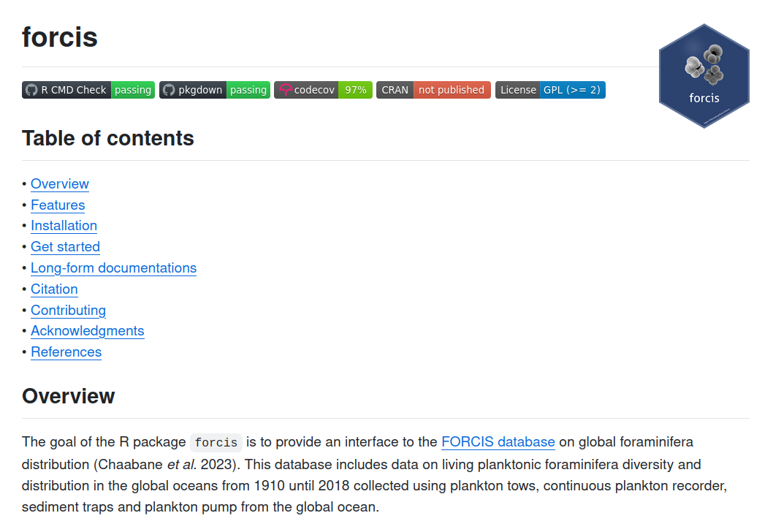Viewport: 773px width, 532px height.
Task: Navigate to the Citation link
Action: [54, 289]
